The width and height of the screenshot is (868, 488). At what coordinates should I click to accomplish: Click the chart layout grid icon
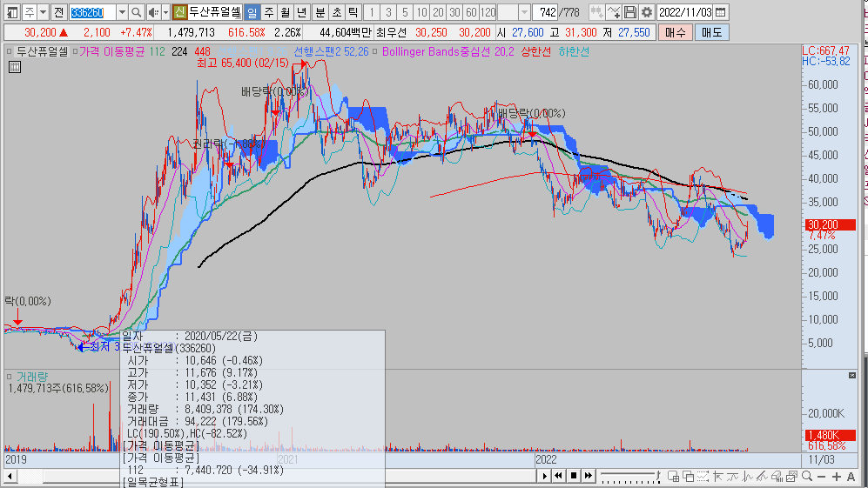(x=674, y=476)
